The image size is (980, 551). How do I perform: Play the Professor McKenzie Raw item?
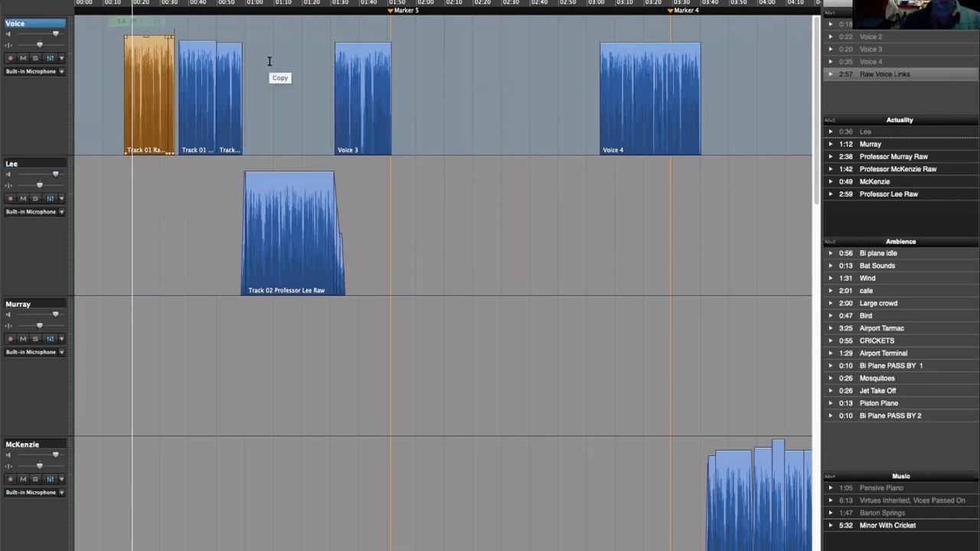tap(831, 169)
